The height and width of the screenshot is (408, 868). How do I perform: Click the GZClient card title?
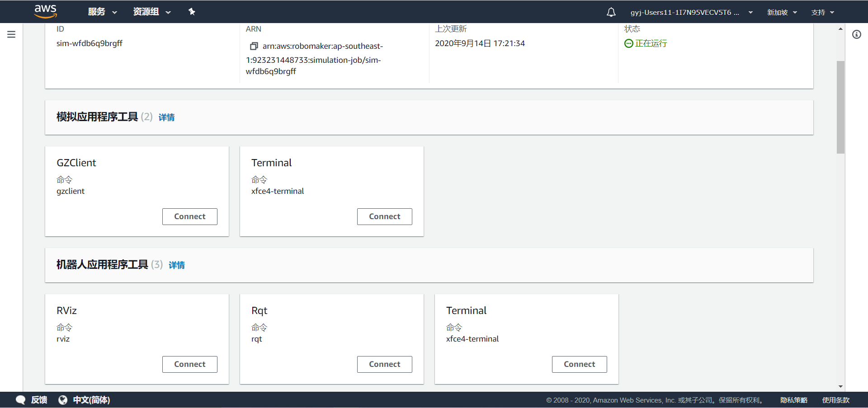[x=76, y=163]
